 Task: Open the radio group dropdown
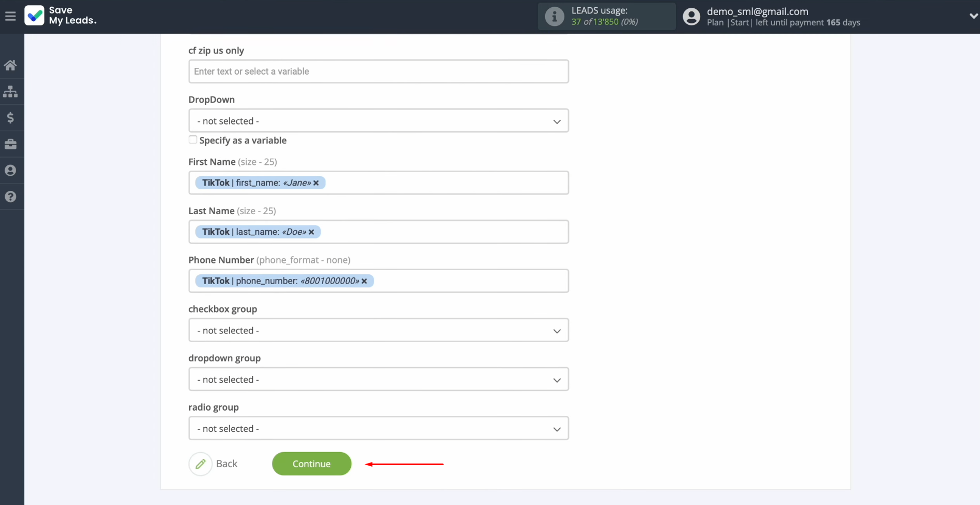point(378,429)
